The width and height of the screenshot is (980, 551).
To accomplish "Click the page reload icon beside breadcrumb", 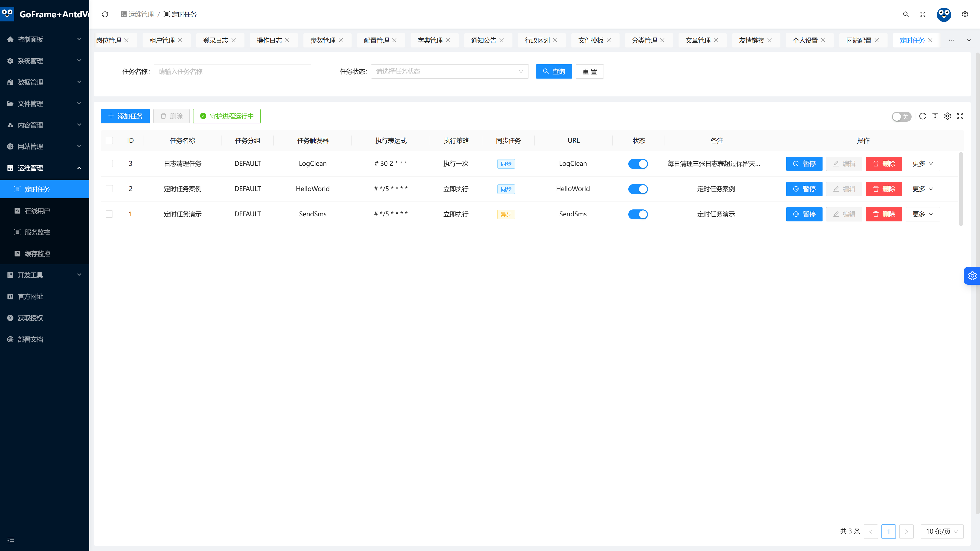I will 105,15.
